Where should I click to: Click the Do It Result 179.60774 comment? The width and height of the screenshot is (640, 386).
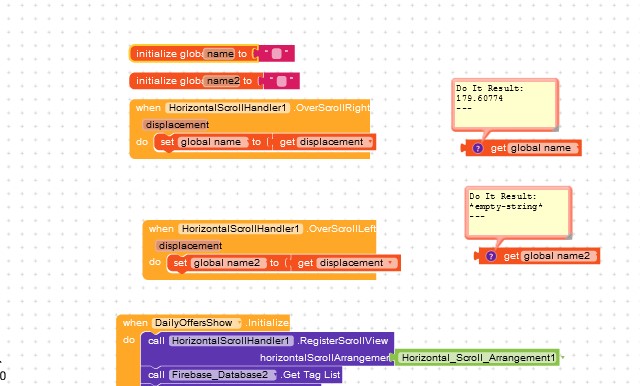click(x=505, y=104)
